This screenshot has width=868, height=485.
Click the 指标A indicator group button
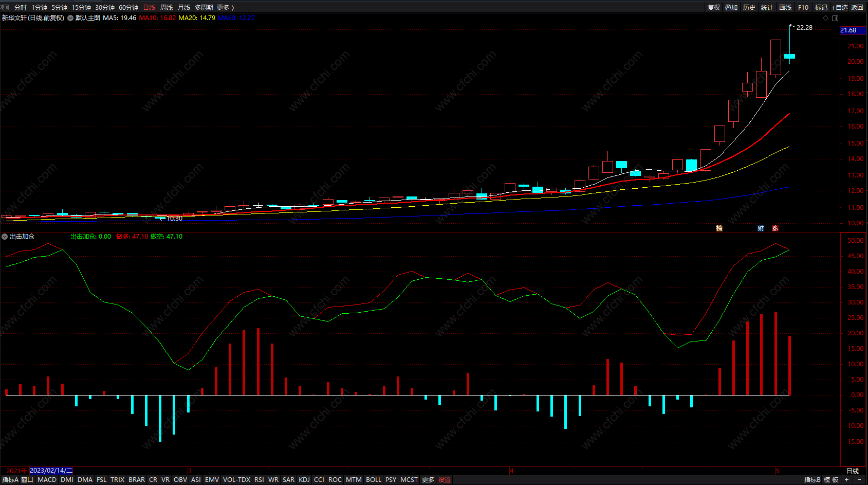tap(10, 480)
